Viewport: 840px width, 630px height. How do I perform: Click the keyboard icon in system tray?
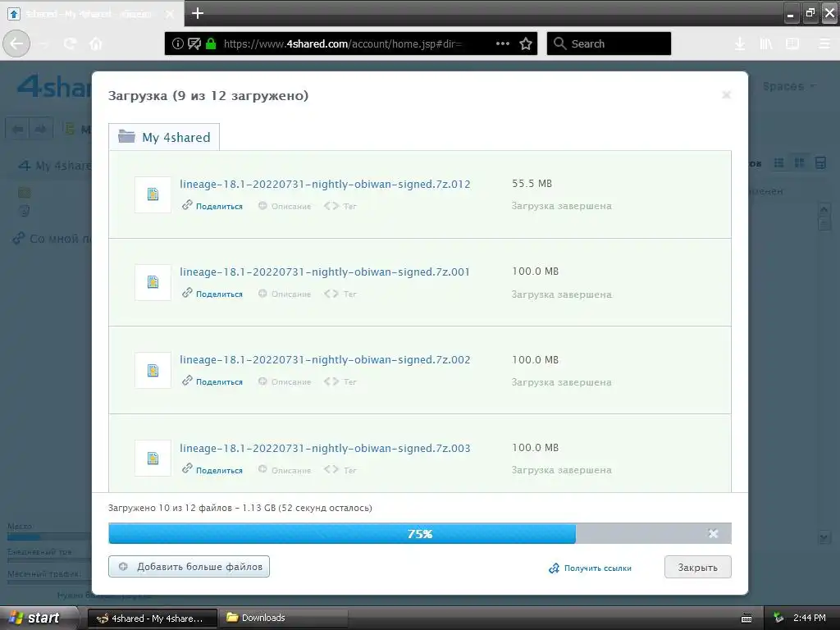pyautogui.click(x=746, y=619)
